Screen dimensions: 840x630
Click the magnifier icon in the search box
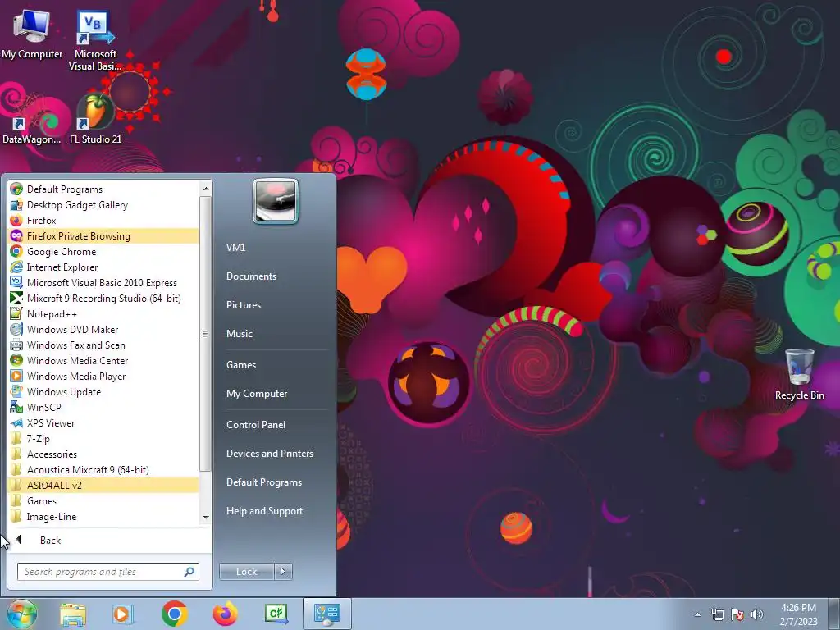point(189,572)
